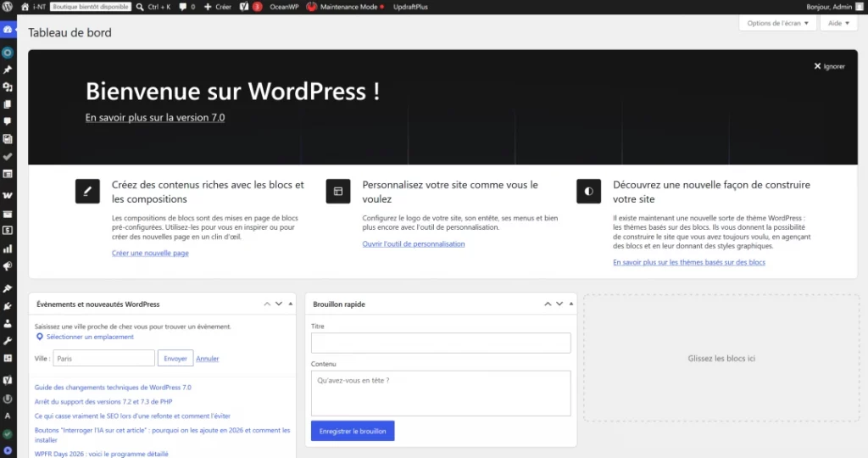Click the location pin icon
The width and height of the screenshot is (868, 458).
pyautogui.click(x=39, y=337)
